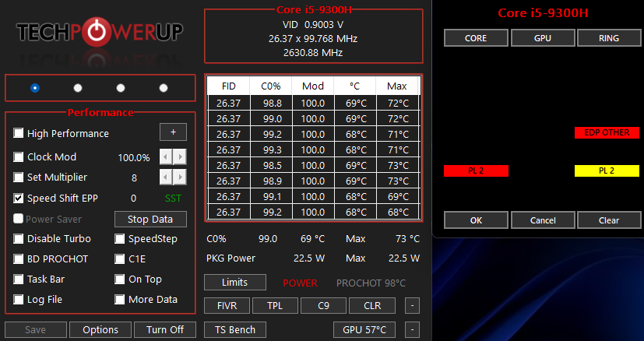Enable the Log File checkbox
This screenshot has width=644, height=341.
pyautogui.click(x=18, y=300)
